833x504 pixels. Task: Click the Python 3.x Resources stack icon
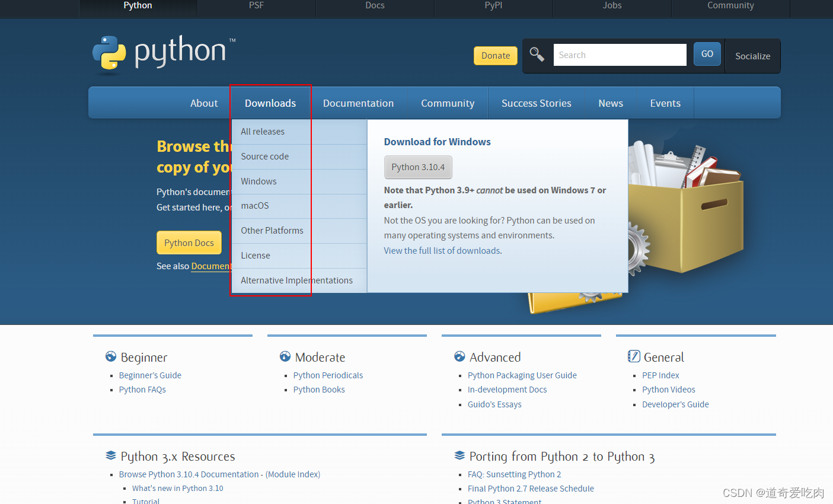coord(111,455)
